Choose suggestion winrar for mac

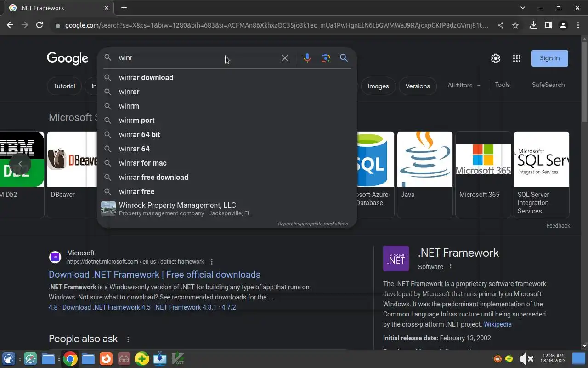click(x=227, y=163)
